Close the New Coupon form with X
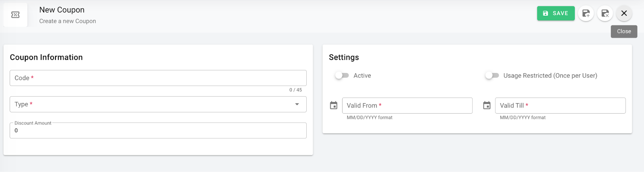 tap(624, 13)
